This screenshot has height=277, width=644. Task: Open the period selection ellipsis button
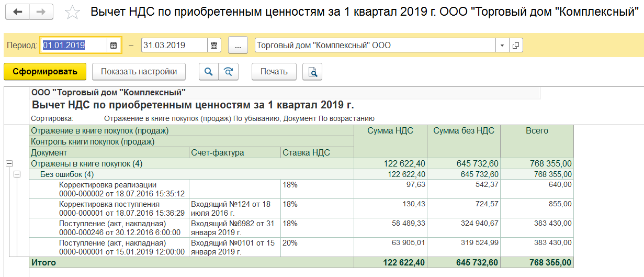click(238, 46)
